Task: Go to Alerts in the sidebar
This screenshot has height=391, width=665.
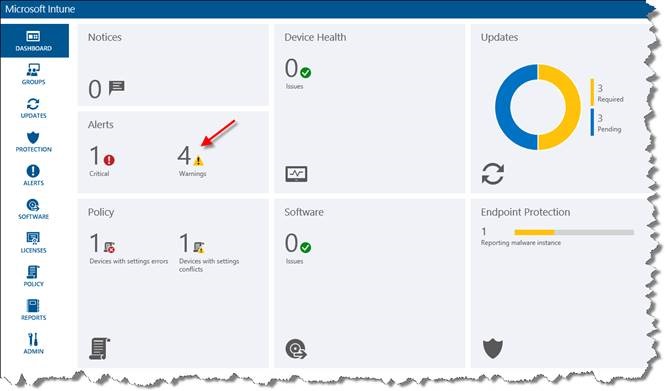Action: (x=34, y=175)
